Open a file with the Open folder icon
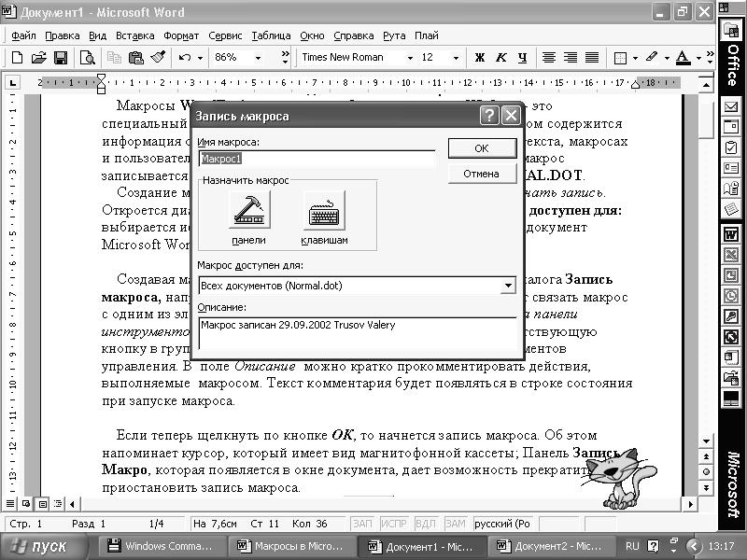The width and height of the screenshot is (747, 560). [x=38, y=58]
